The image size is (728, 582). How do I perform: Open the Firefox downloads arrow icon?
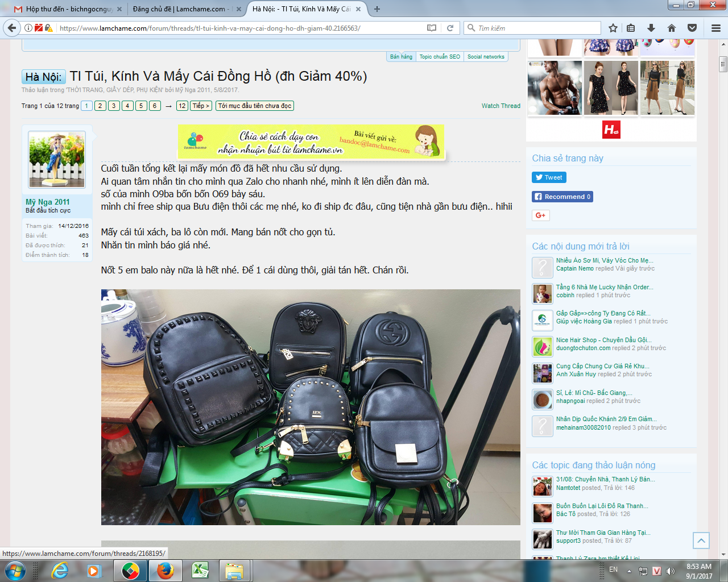[651, 28]
